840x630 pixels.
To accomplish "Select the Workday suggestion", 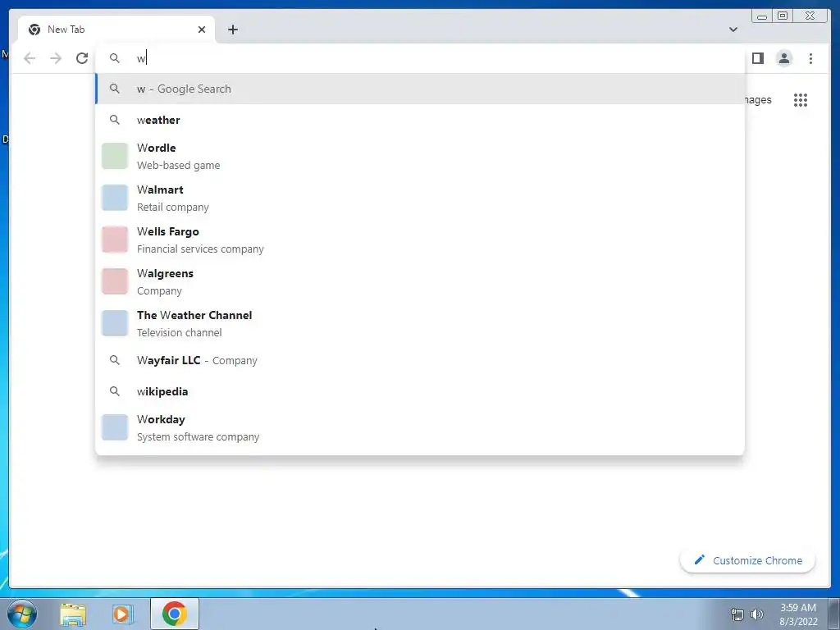I will pyautogui.click(x=421, y=427).
